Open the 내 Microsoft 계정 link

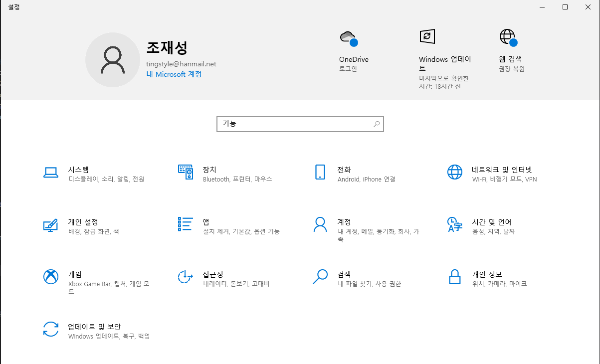coord(174,74)
